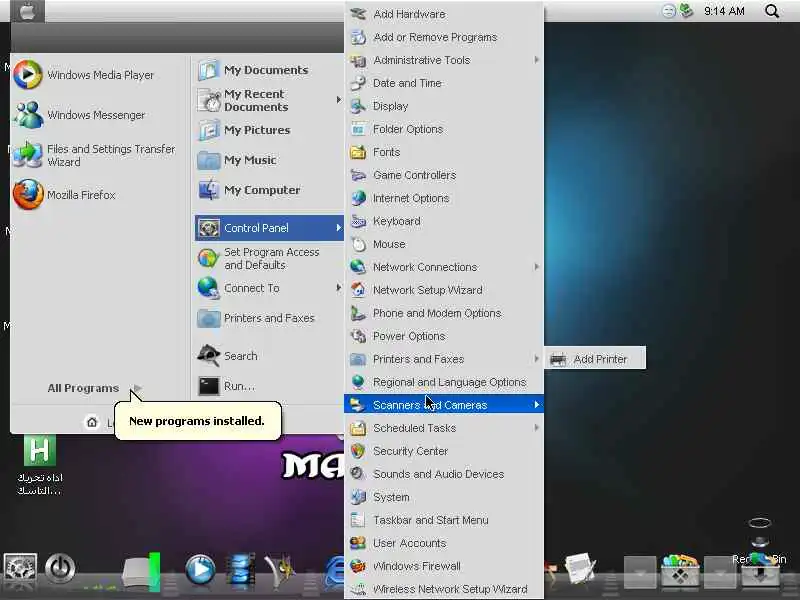
Task: Expand Scheduled Tasks submenu
Action: coord(444,428)
